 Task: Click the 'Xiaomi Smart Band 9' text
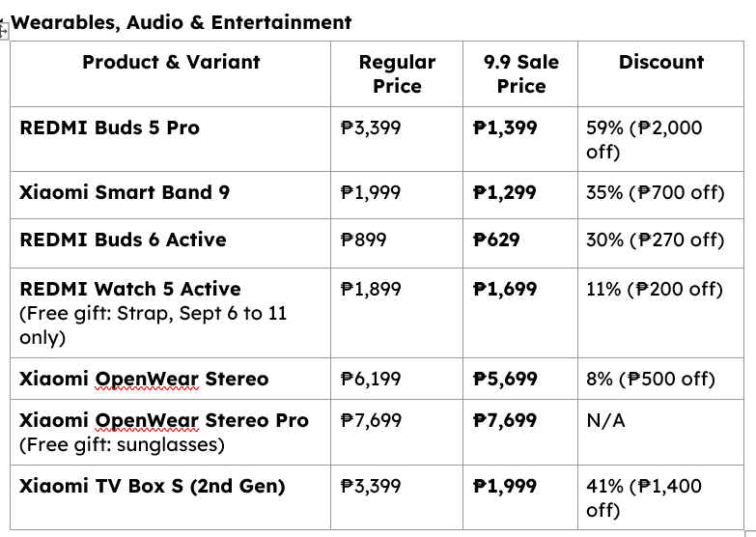point(125,191)
